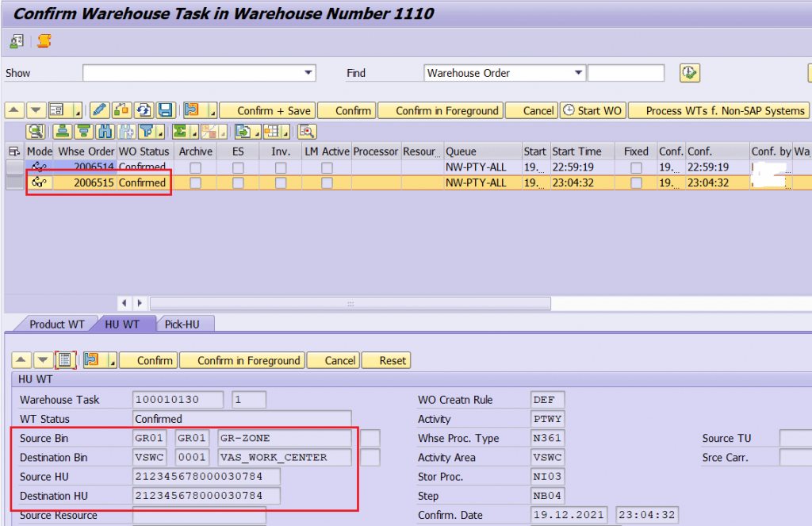
Task: Click the scroll-left arrow below order grid
Action: pyautogui.click(x=124, y=303)
